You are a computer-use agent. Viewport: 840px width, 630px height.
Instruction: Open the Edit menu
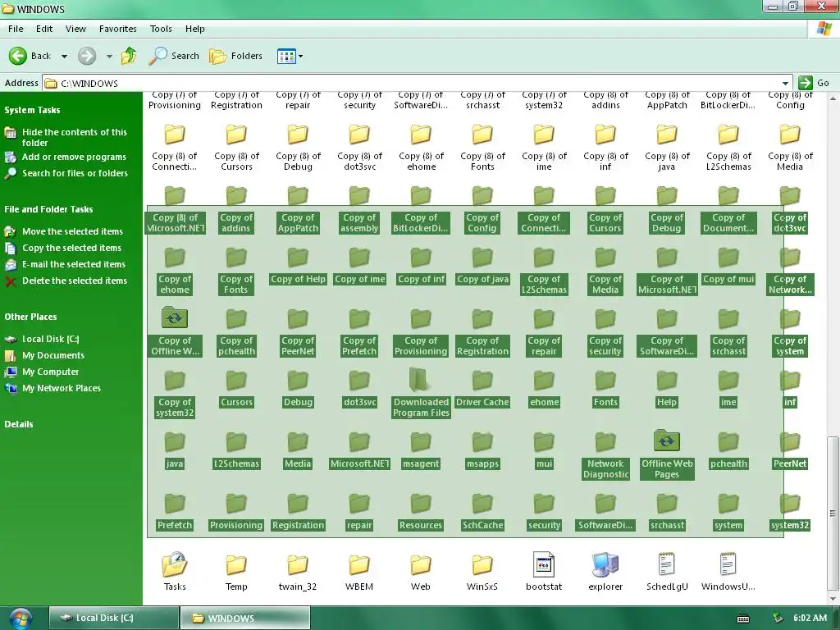44,29
